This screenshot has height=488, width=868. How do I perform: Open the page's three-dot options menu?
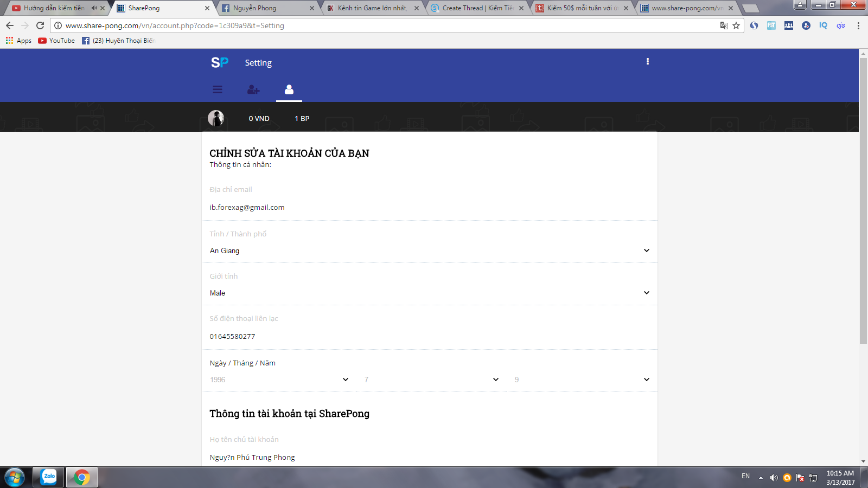[x=647, y=61]
